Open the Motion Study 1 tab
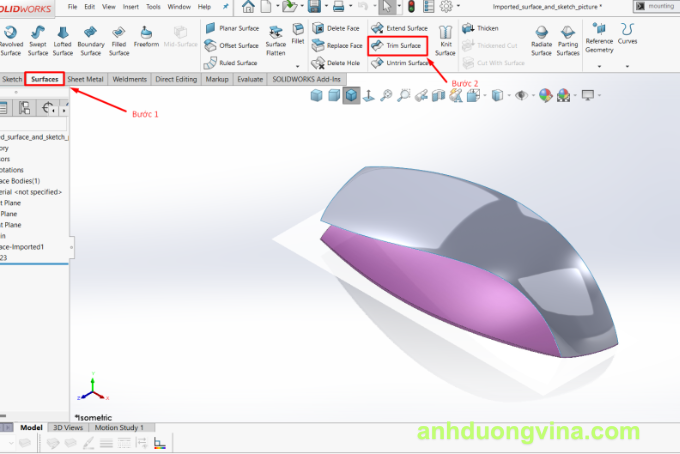Image resolution: width=680 pixels, height=454 pixels. 119,427
